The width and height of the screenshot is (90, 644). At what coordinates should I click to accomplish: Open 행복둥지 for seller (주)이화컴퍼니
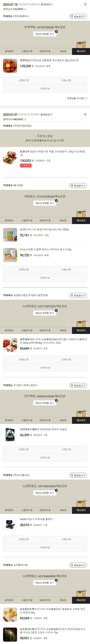coord(78,16)
